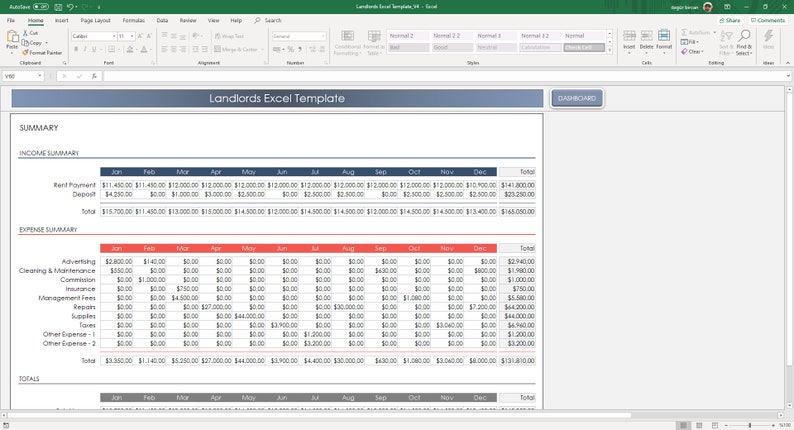Center text horizontally in cell

tap(174, 49)
